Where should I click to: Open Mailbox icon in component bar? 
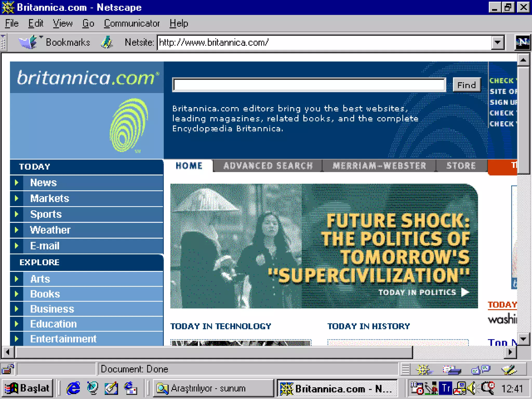tap(452, 369)
